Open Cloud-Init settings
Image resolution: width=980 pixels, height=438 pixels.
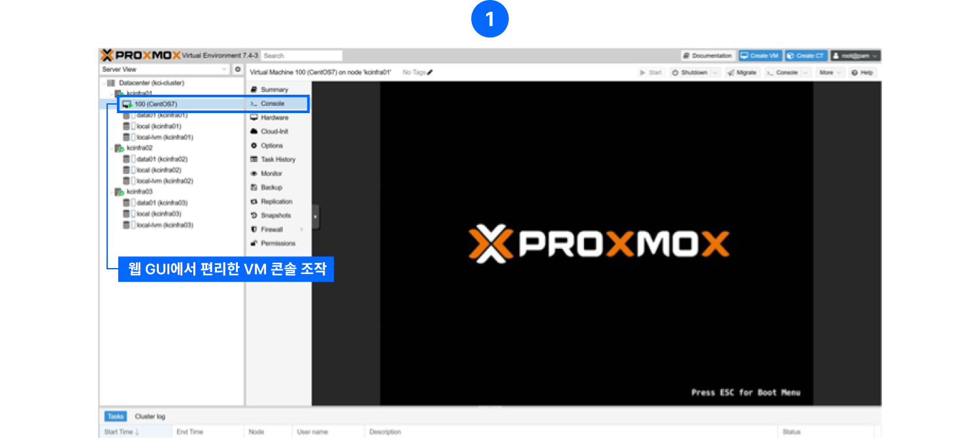[274, 131]
